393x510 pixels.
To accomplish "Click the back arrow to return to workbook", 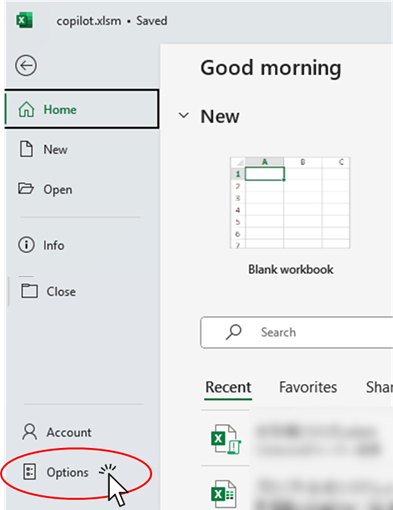I will pyautogui.click(x=26, y=65).
